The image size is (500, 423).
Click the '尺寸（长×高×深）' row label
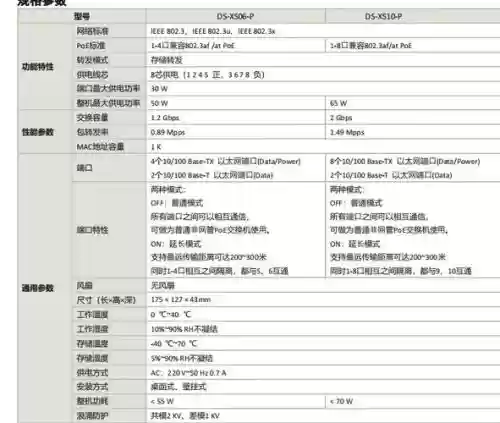[x=106, y=300]
